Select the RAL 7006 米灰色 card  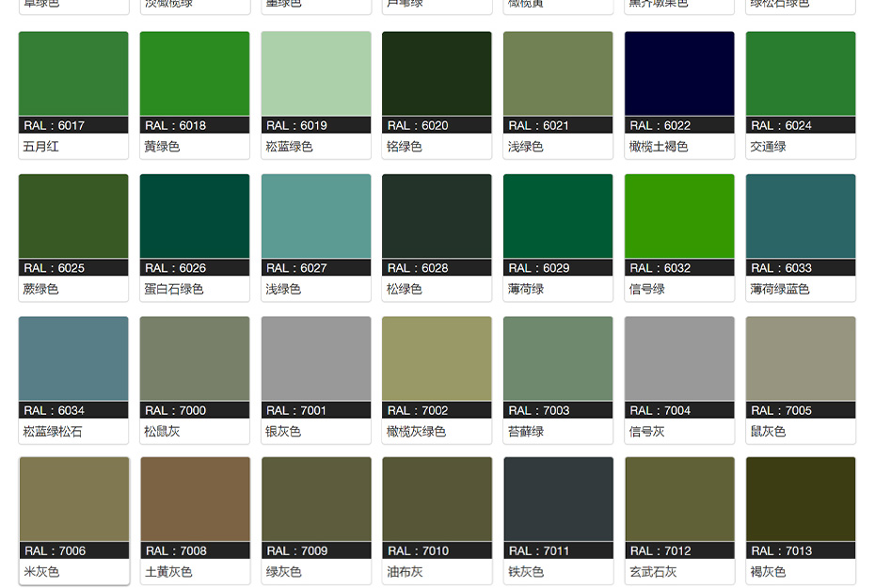[73, 501]
